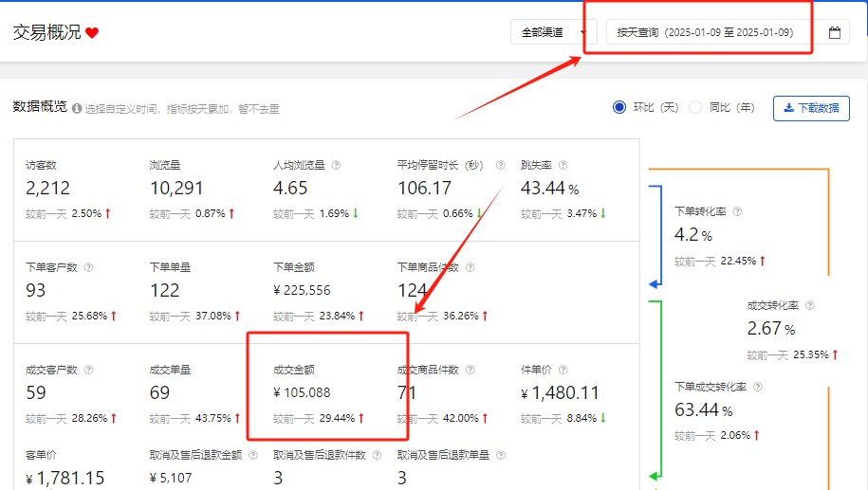Click the 下载数据 download button
Screen dimensions: 868x490
click(811, 108)
